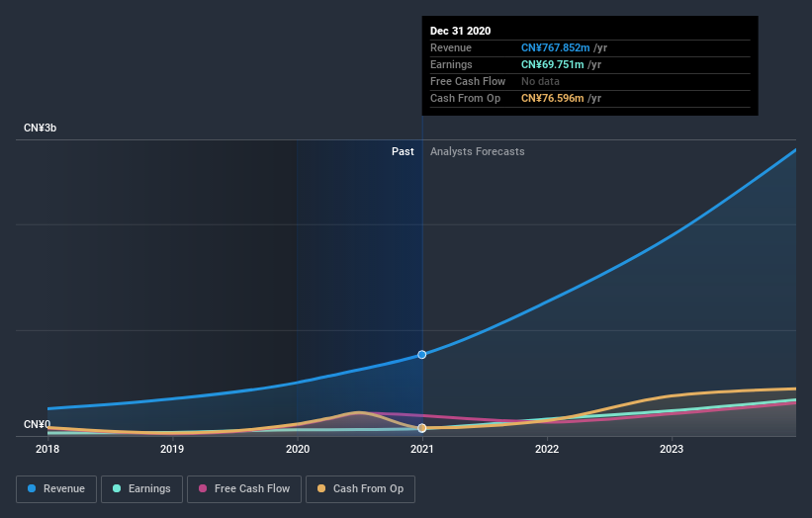Viewport: 812px width, 518px height.
Task: Click the Cash From Op label in tooltip
Action: tap(465, 98)
